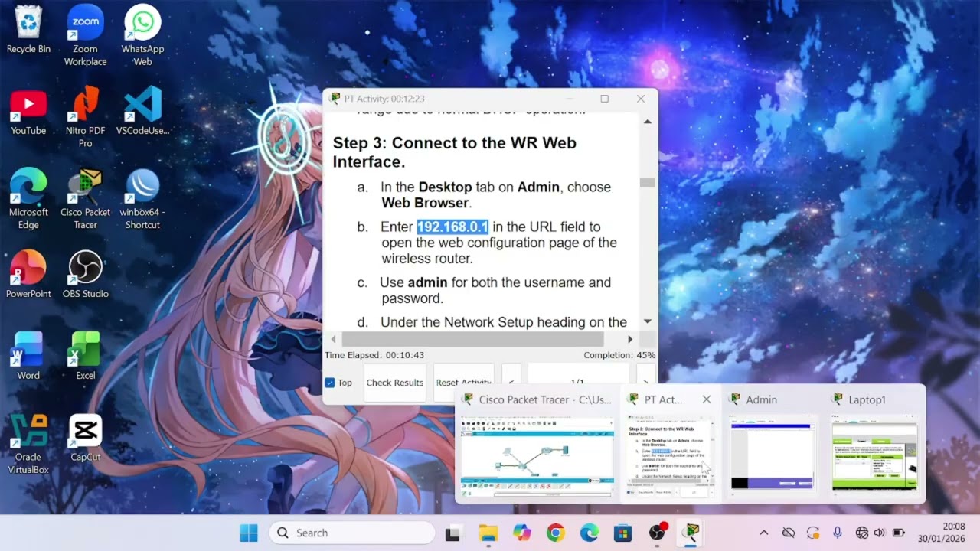The image size is (980, 551).
Task: Click the vertical scrollbar thumb in PT Activity
Action: pyautogui.click(x=648, y=182)
